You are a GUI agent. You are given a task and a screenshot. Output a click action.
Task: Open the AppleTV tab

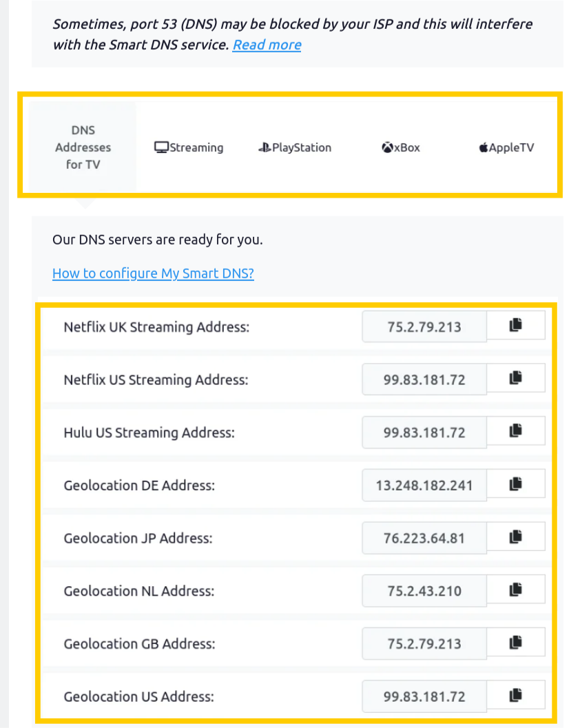tap(506, 147)
